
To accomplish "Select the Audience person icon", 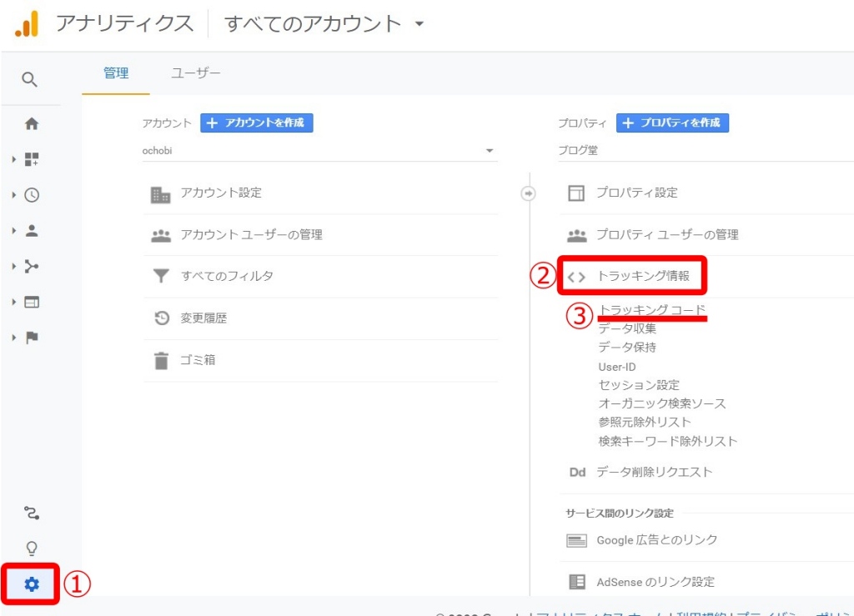I will [x=32, y=230].
